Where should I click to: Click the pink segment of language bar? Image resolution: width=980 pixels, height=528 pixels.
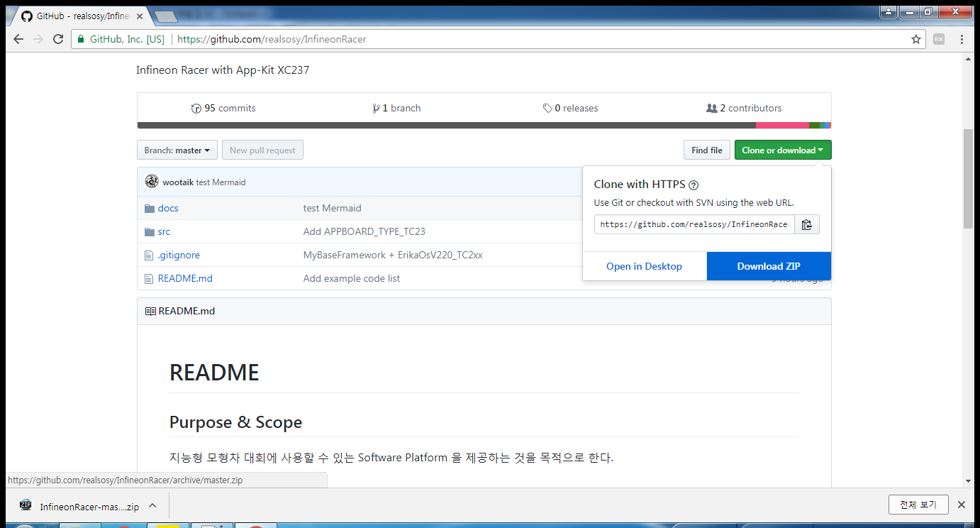(782, 126)
